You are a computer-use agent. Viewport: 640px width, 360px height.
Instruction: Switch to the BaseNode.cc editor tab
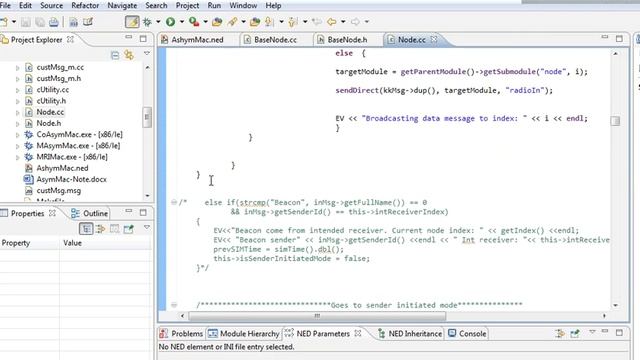pyautogui.click(x=275, y=40)
